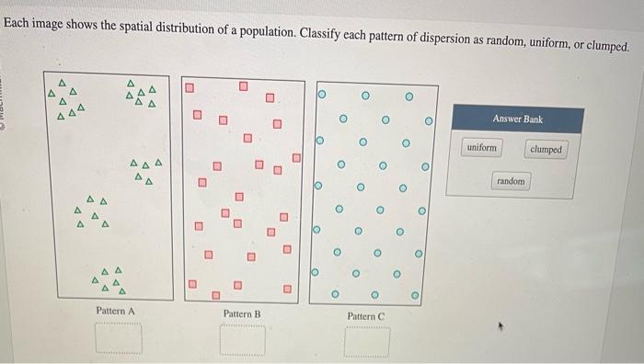Click the top-left blue circle in Pattern C
This screenshot has height=364, width=644.
322,95
